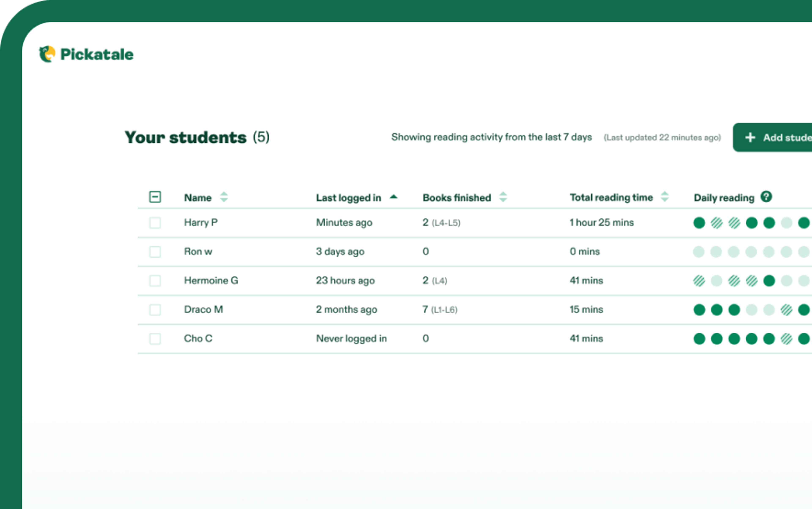This screenshot has height=509, width=812.
Task: Open Ron w's student name
Action: point(198,252)
